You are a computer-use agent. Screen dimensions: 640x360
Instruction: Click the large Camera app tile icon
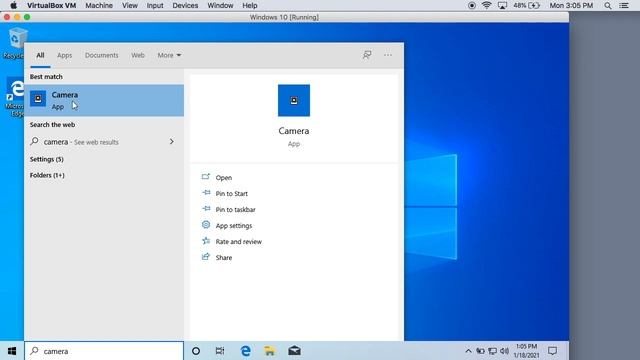tap(294, 100)
